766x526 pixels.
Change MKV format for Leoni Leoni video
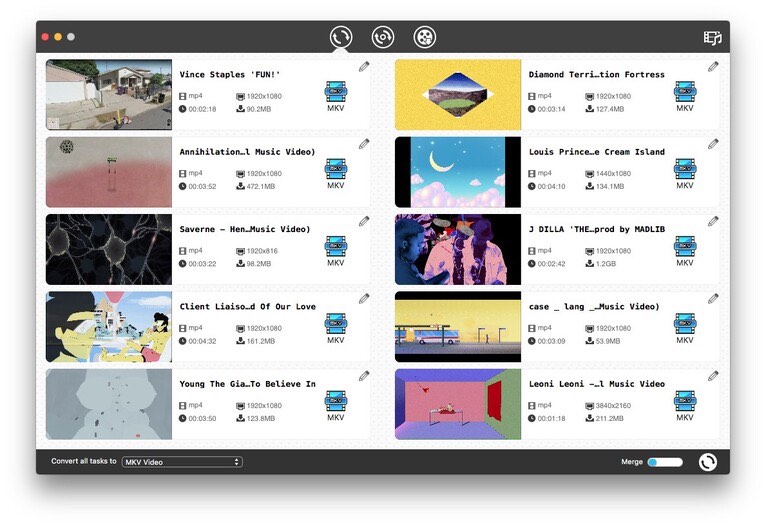pos(685,405)
